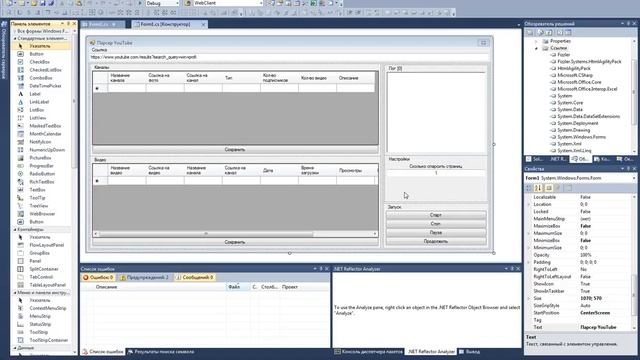
Task: Choose the WebBrowser toolbox control
Action: [x=42, y=214]
